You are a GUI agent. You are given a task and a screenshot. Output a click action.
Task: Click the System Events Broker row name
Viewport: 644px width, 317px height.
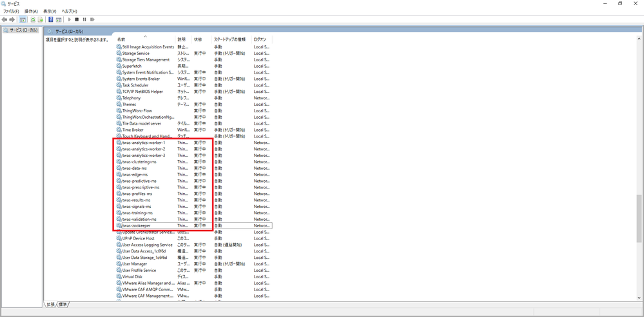[141, 79]
